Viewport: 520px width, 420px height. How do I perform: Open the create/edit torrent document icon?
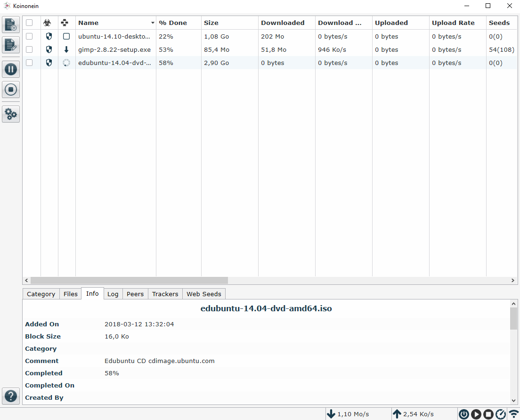point(11,45)
